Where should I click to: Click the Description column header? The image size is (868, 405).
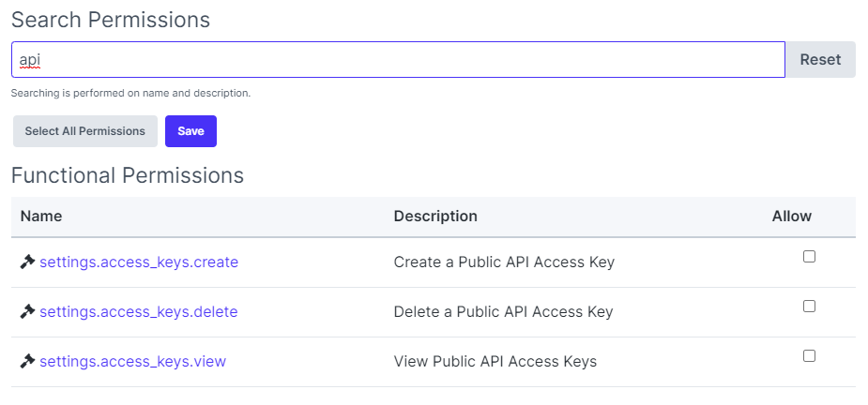coord(435,216)
